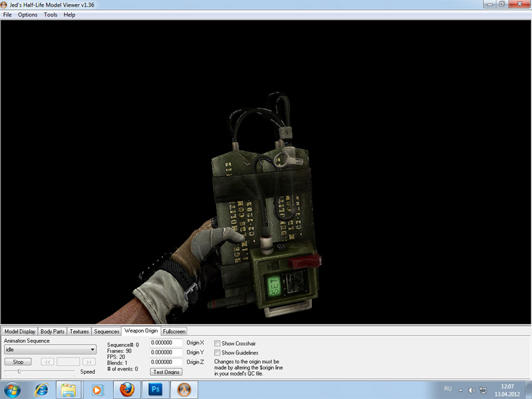Image resolution: width=532 pixels, height=399 pixels.
Task: Launch Windows Media Player from taskbar
Action: (x=97, y=389)
